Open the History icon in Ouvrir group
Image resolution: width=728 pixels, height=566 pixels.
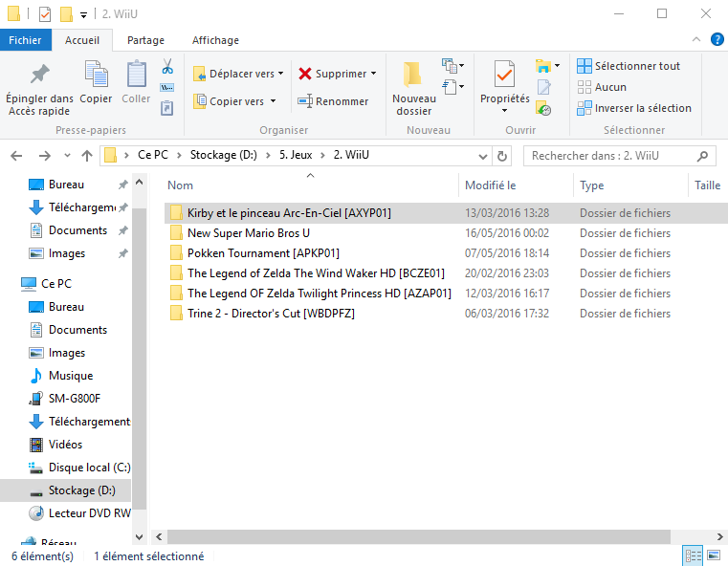coord(543,108)
